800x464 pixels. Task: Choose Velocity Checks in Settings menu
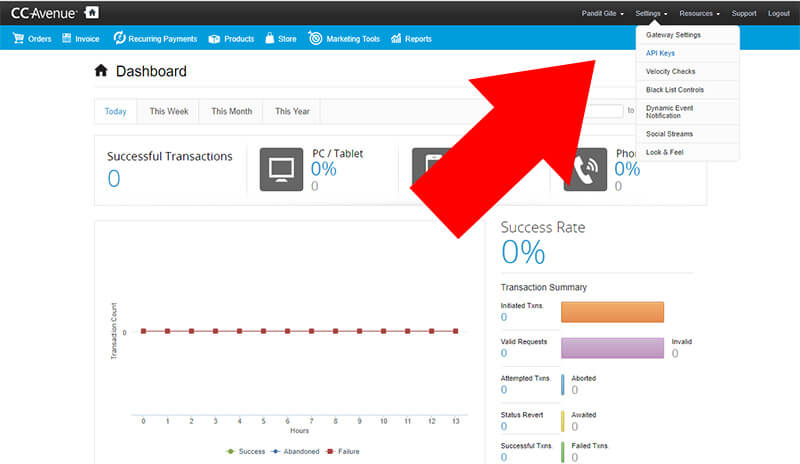pyautogui.click(x=670, y=72)
